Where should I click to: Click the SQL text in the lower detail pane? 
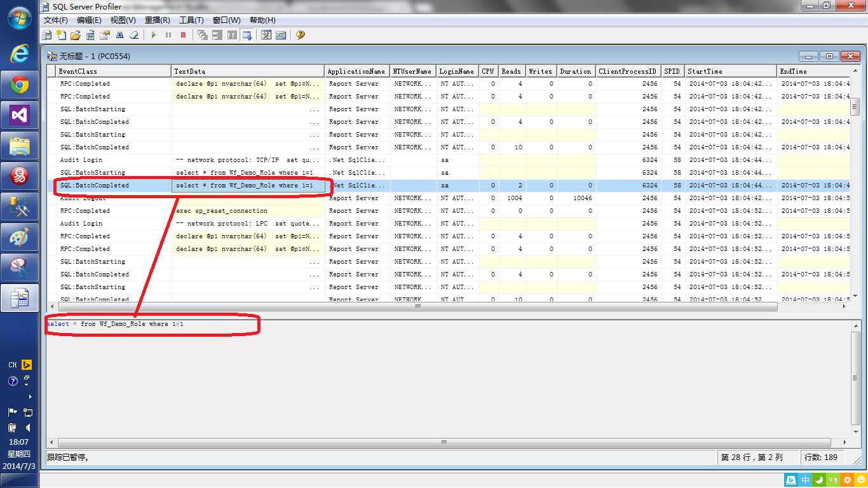tap(115, 324)
